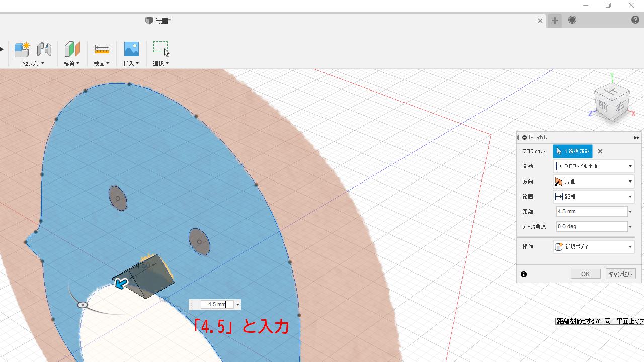Restore down the application window
This screenshot has width=644, height=362.
[608, 5]
